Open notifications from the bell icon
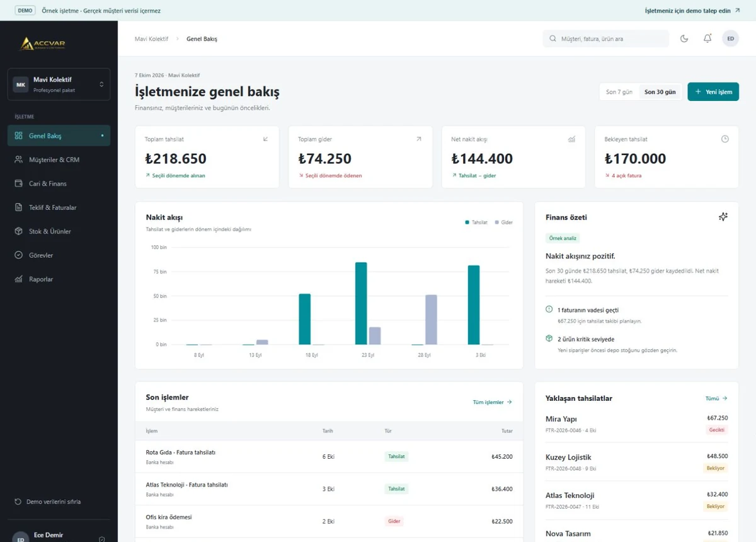This screenshot has width=756, height=542. click(707, 38)
